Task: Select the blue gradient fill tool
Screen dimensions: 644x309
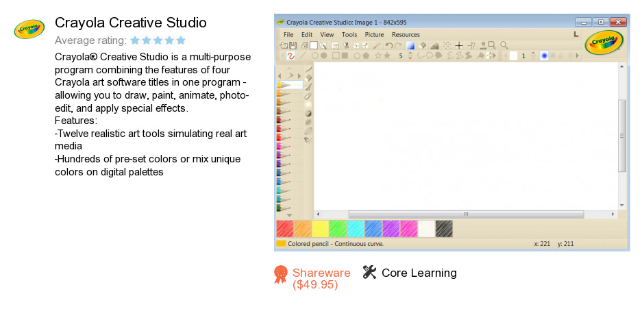Action: (x=410, y=46)
